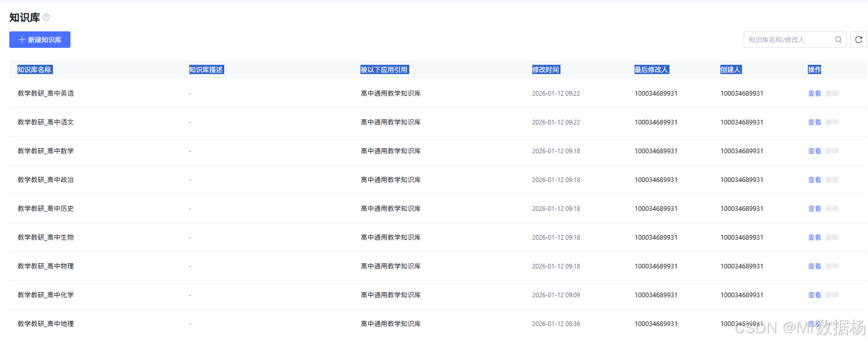This screenshot has width=868, height=343.
Task: Click the search magnifier icon
Action: click(x=838, y=40)
